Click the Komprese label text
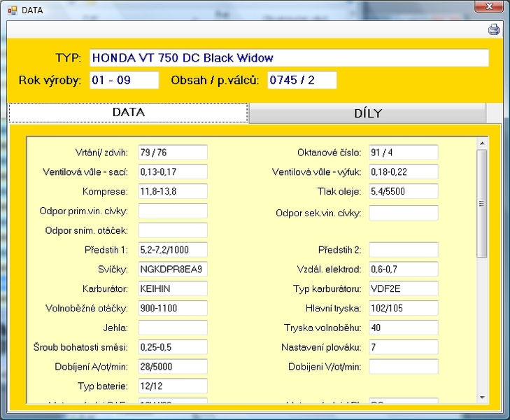The width and height of the screenshot is (510, 420). point(105,191)
